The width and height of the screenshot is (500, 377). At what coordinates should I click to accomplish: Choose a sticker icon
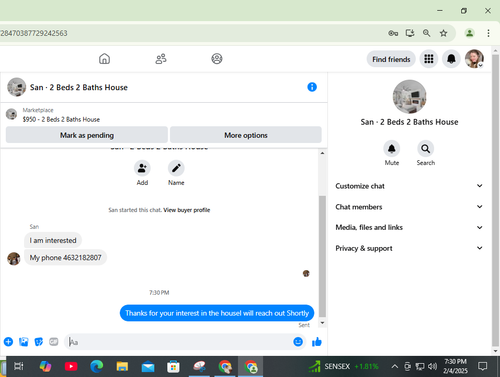pos(39,342)
